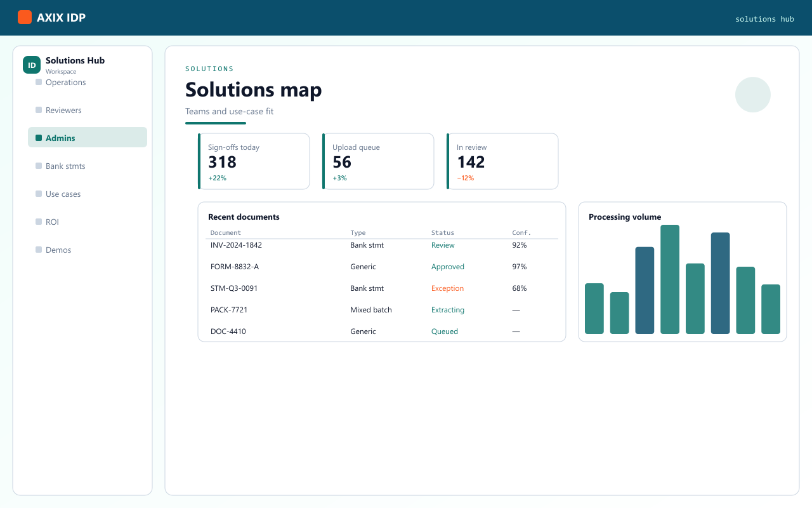Go to Reviewers in the sidebar
This screenshot has width=812, height=508.
click(88, 110)
